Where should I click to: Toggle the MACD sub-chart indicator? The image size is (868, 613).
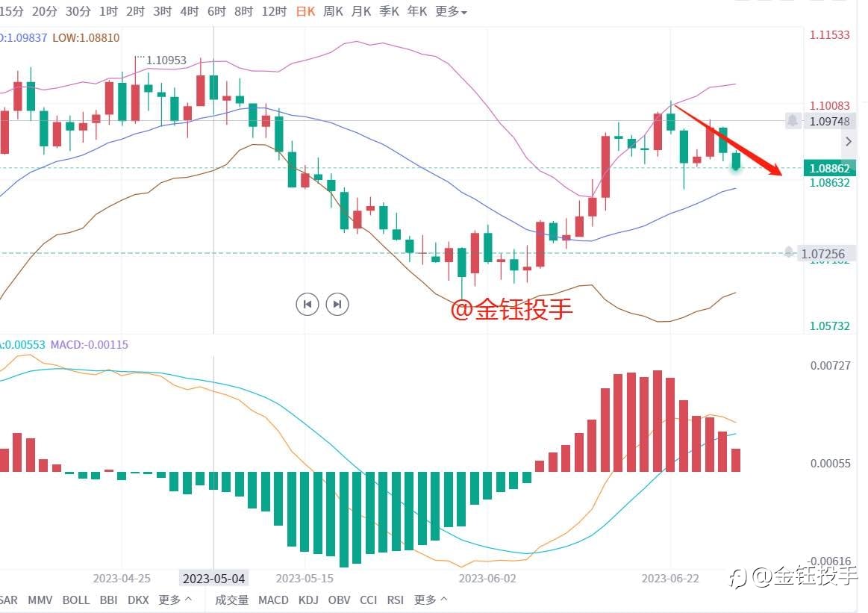click(273, 600)
